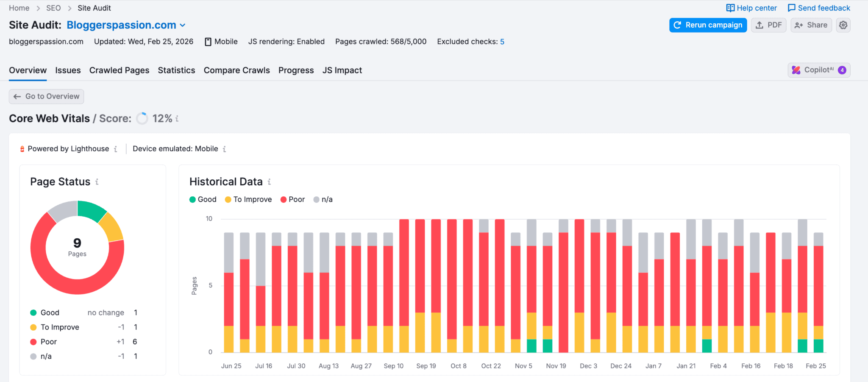
Task: Open the Statistics tab
Action: pos(176,70)
